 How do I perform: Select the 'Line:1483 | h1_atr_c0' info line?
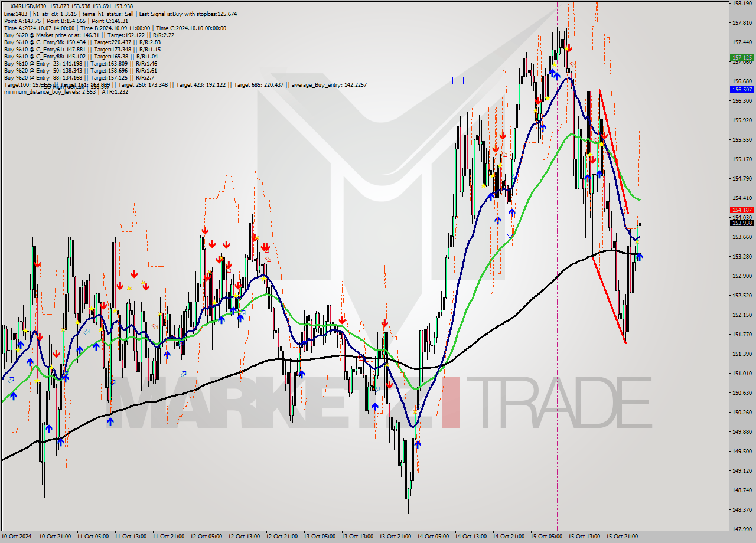tap(120, 14)
